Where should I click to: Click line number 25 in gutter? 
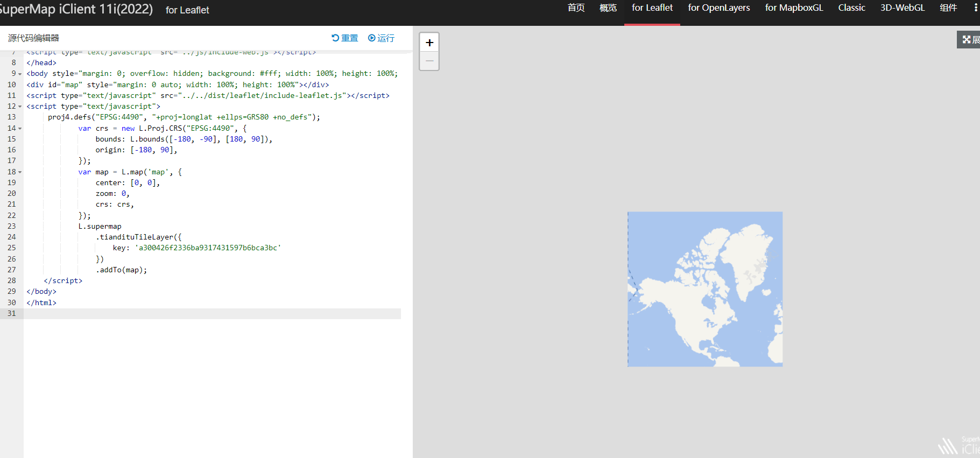[12, 248]
